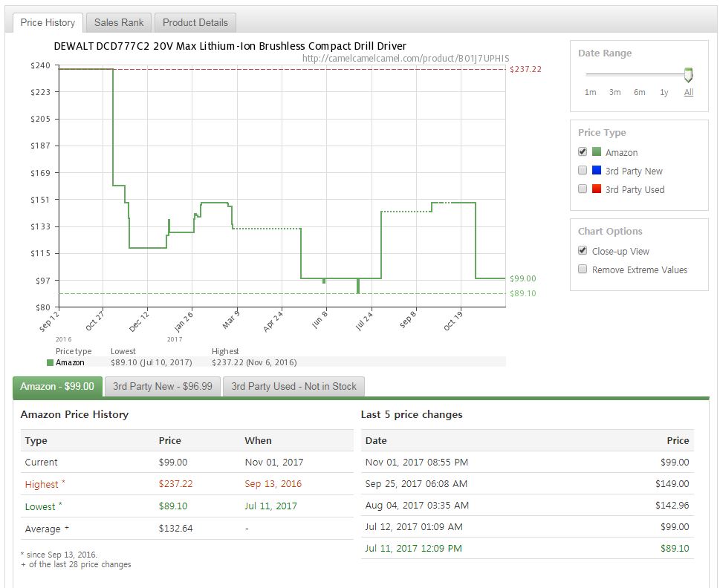This screenshot has height=588, width=720.
Task: Click the Lowest price $89.10 table cell
Action: tap(172, 506)
